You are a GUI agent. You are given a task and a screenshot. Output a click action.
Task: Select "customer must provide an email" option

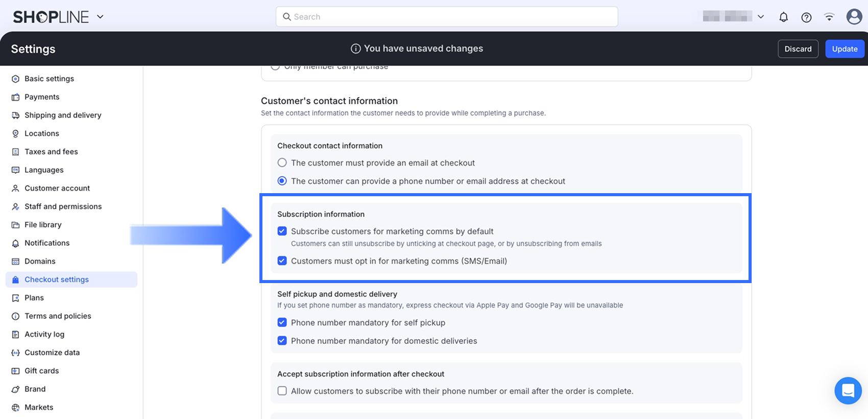tap(282, 163)
